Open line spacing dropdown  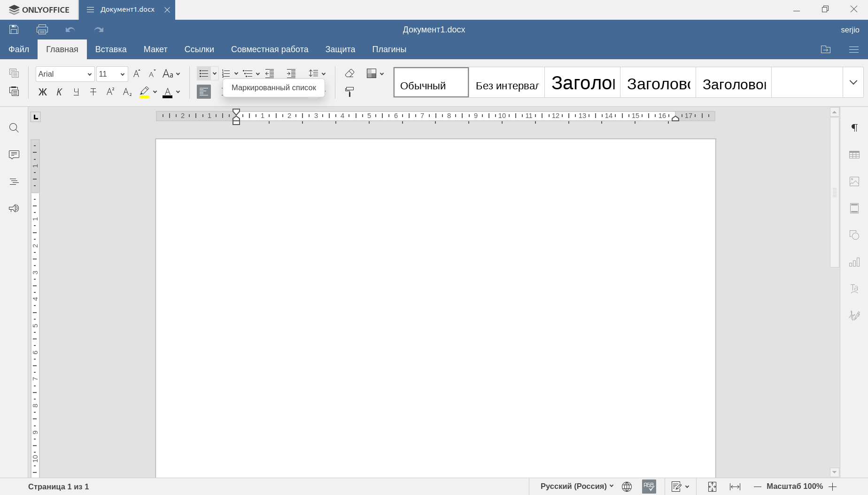[317, 73]
